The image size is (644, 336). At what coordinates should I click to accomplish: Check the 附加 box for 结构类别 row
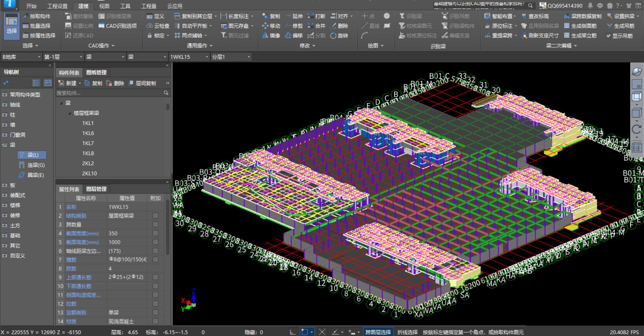[x=155, y=216]
